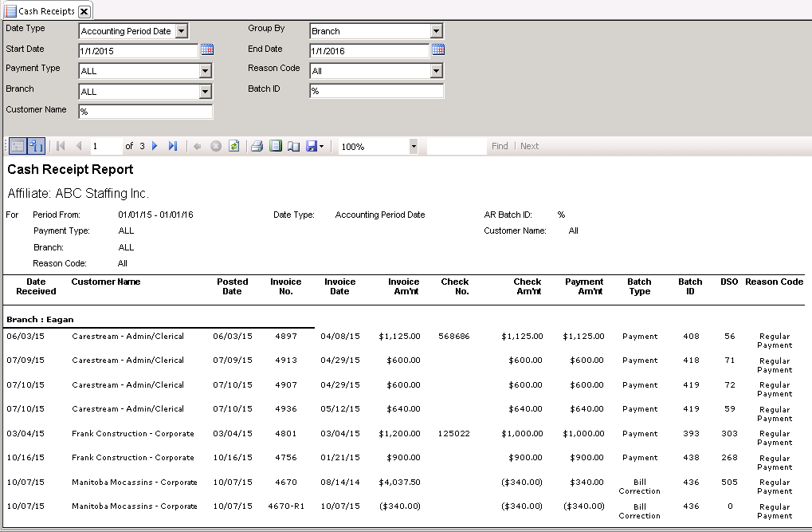The height and width of the screenshot is (532, 812).
Task: Click the find text search box
Action: click(x=457, y=146)
